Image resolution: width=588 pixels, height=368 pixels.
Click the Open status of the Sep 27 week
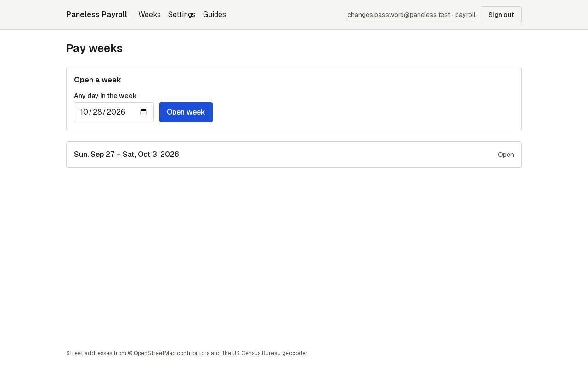506,155
